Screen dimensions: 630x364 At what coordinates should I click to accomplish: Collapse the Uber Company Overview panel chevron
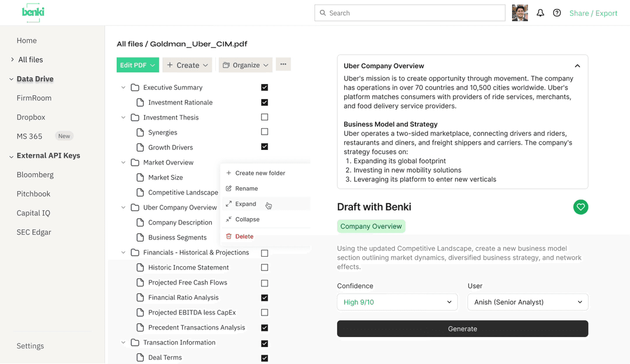pyautogui.click(x=577, y=66)
